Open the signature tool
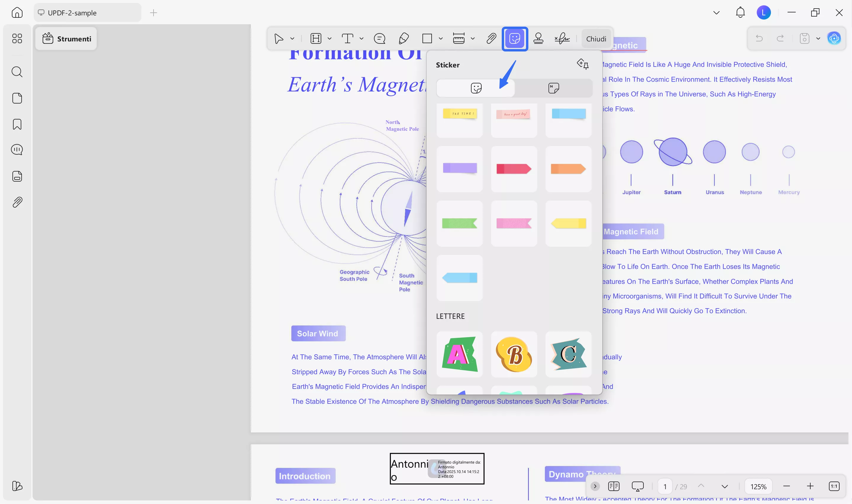 click(562, 38)
